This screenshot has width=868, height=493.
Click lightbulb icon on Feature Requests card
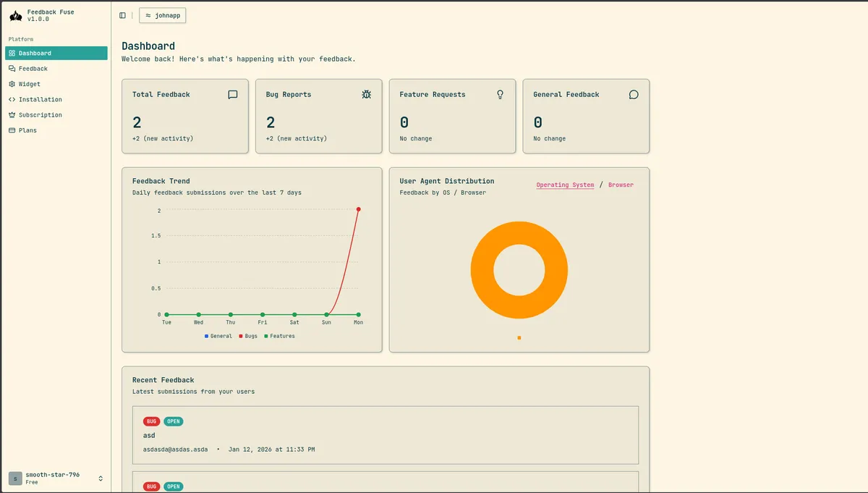tap(500, 95)
